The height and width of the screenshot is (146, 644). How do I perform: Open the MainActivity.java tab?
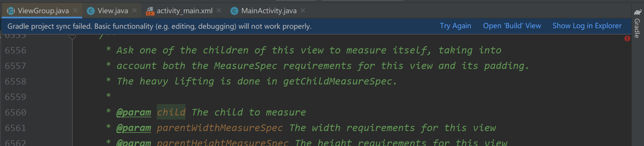click(269, 11)
